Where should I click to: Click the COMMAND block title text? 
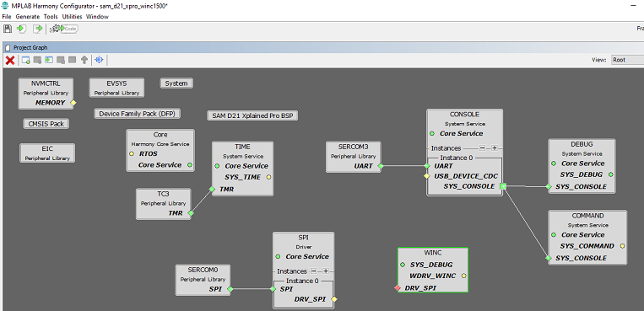click(587, 216)
